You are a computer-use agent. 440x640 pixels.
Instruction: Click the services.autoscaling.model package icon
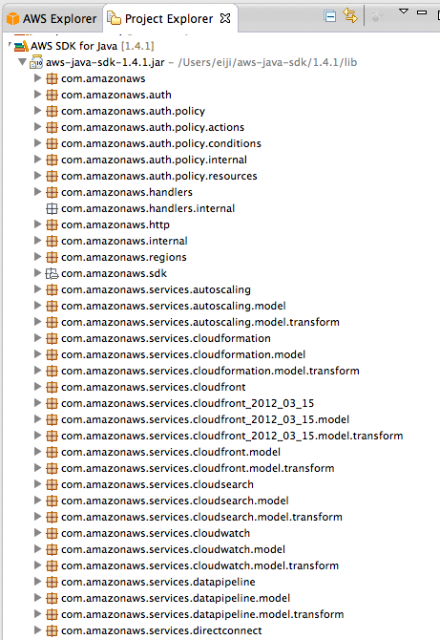(x=52, y=306)
